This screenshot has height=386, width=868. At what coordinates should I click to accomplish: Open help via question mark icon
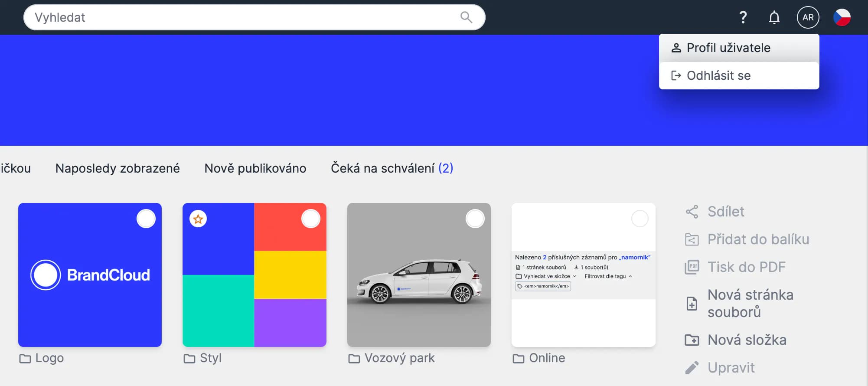[743, 17]
